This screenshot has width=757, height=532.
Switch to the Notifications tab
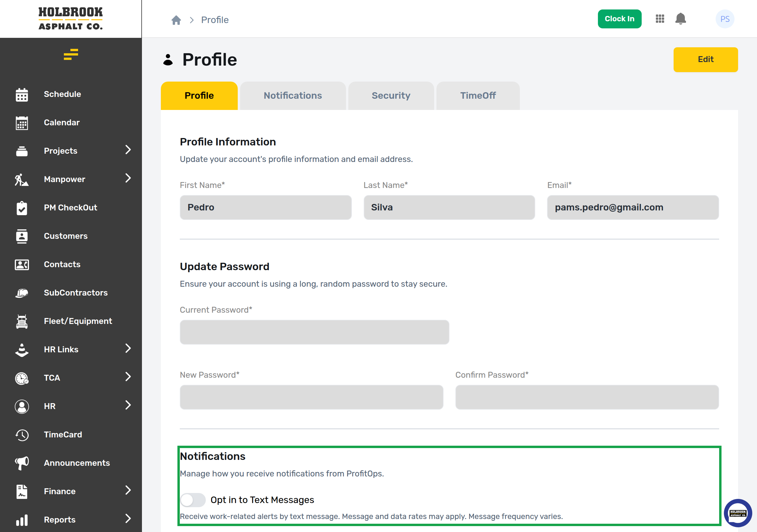pyautogui.click(x=293, y=95)
